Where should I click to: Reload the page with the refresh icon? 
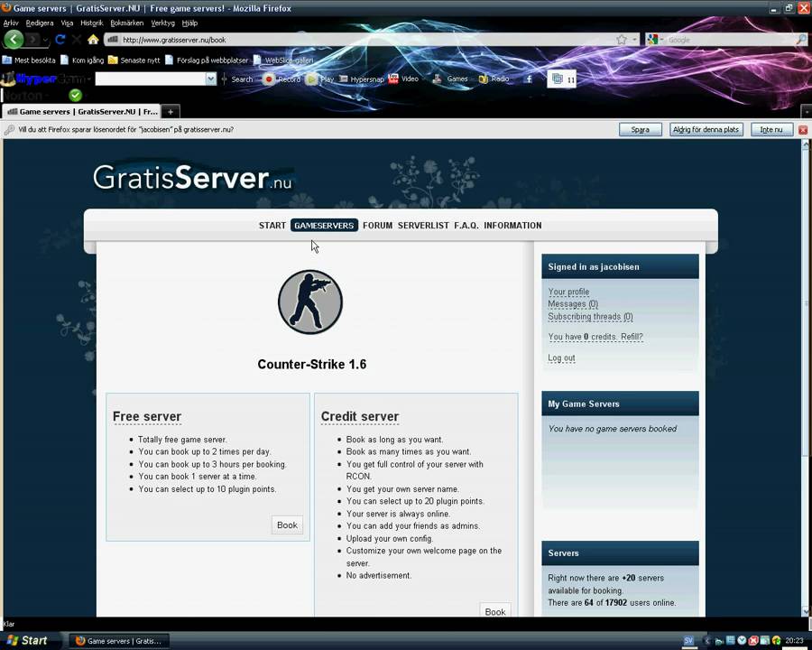60,40
